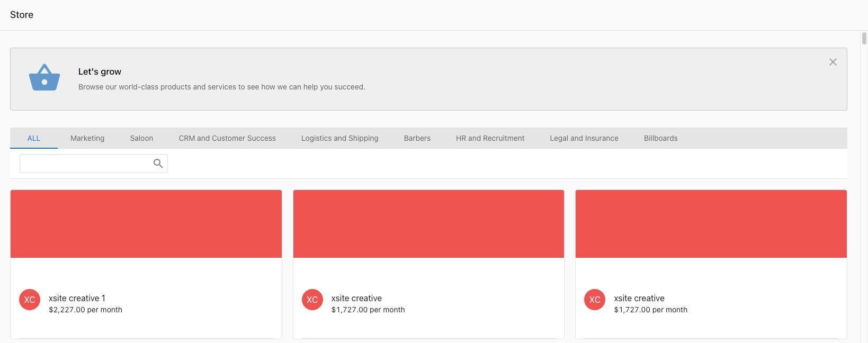Select the Billboards tab
The height and width of the screenshot is (343, 868).
click(660, 138)
